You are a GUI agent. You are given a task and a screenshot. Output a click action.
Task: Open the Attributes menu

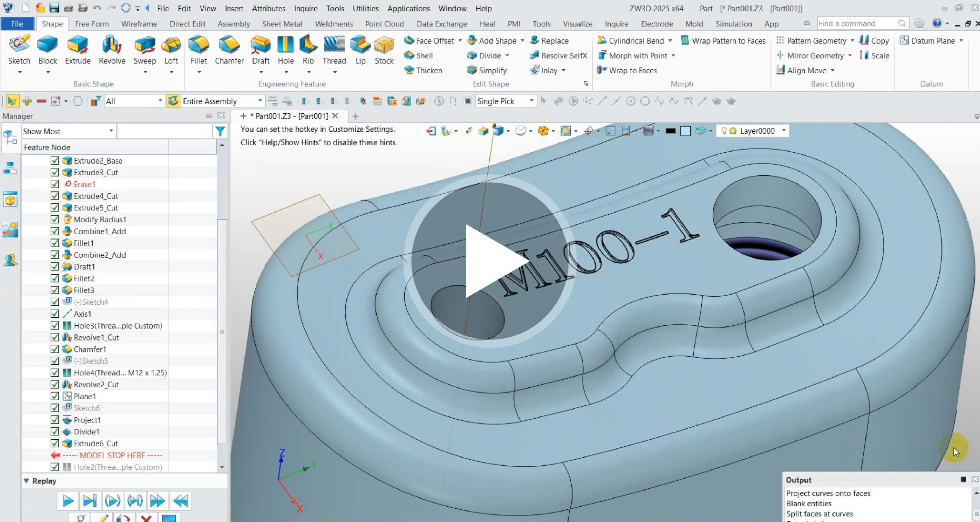(268, 8)
